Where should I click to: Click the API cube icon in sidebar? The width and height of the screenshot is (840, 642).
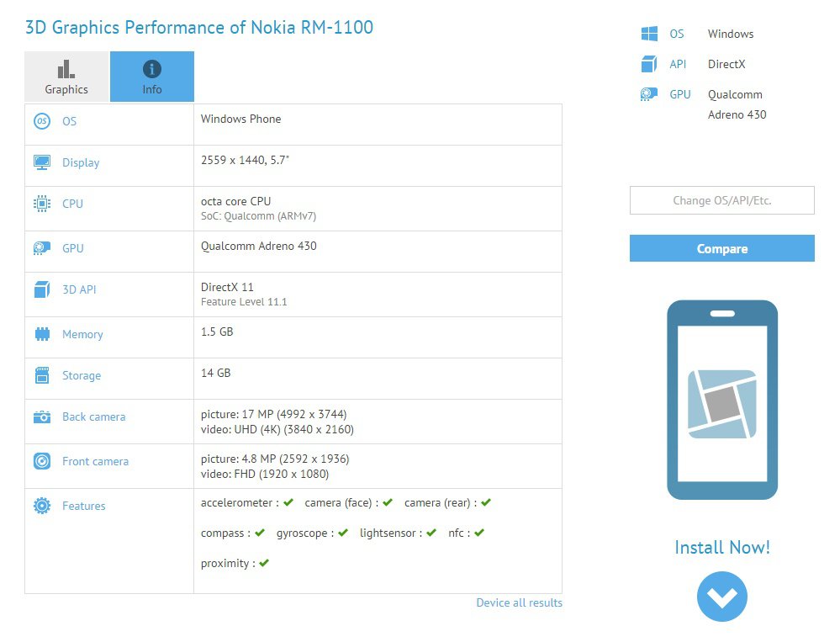click(x=649, y=64)
